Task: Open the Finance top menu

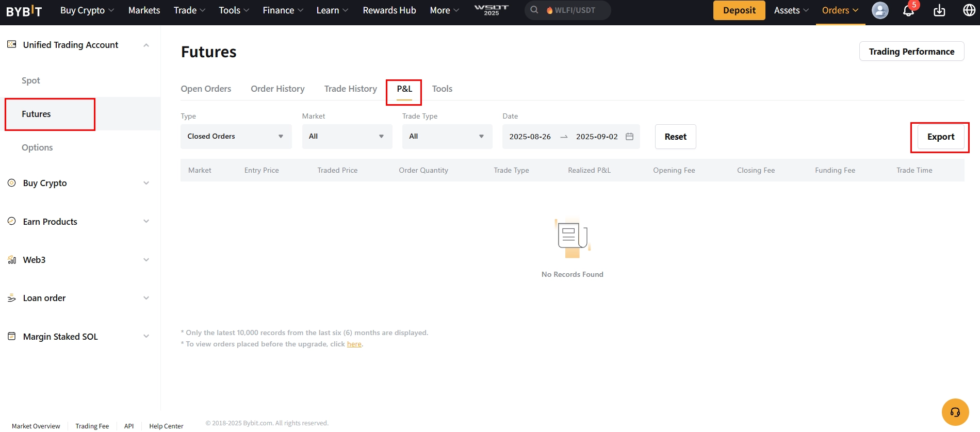Action: click(x=283, y=10)
